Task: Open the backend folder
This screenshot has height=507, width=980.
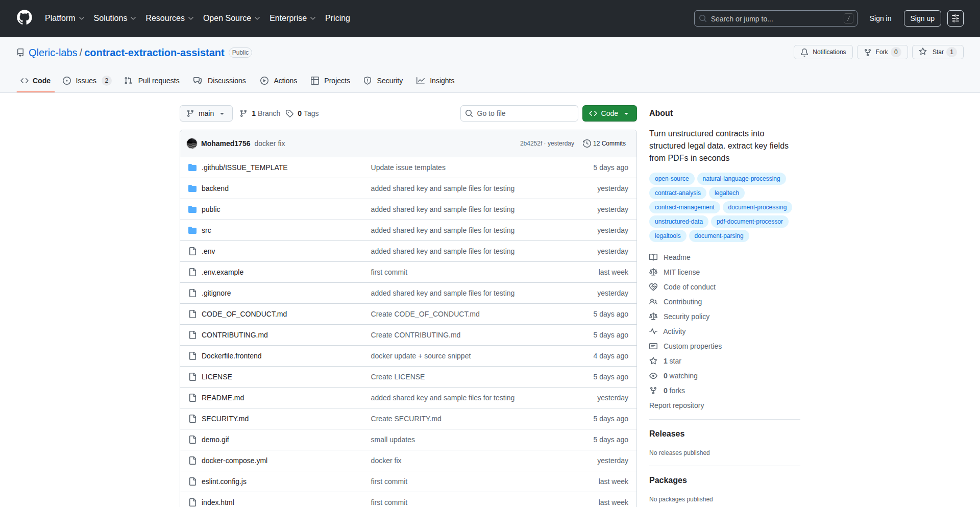Action: pyautogui.click(x=215, y=188)
